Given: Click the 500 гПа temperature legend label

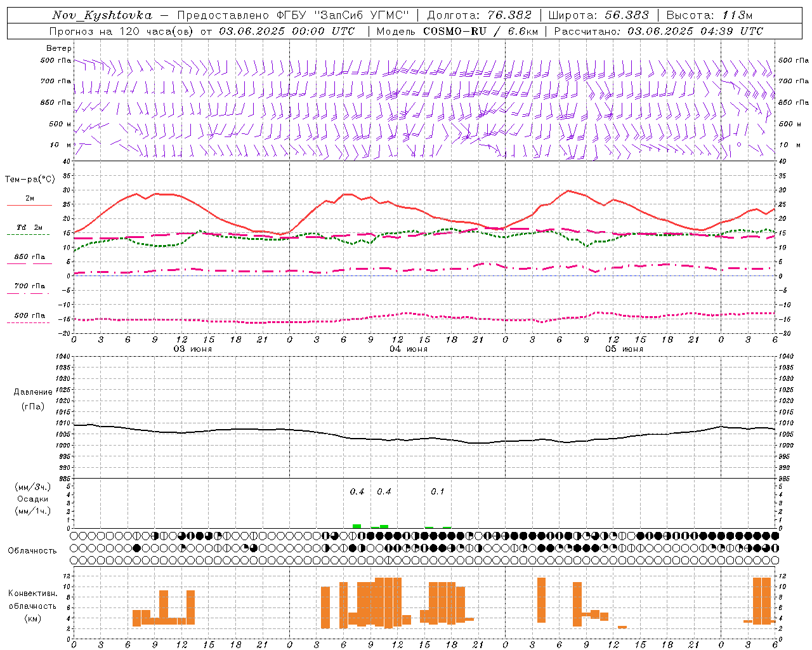Looking at the screenshot, I should click(30, 315).
